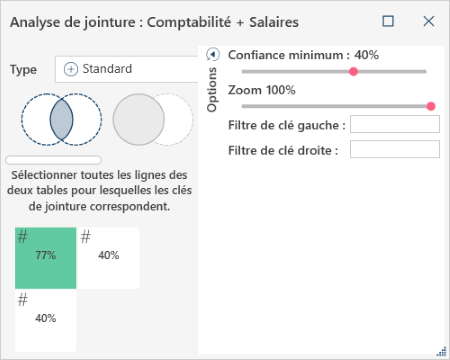Select the green 77% key match cell
The image size is (450, 360).
pyautogui.click(x=46, y=258)
